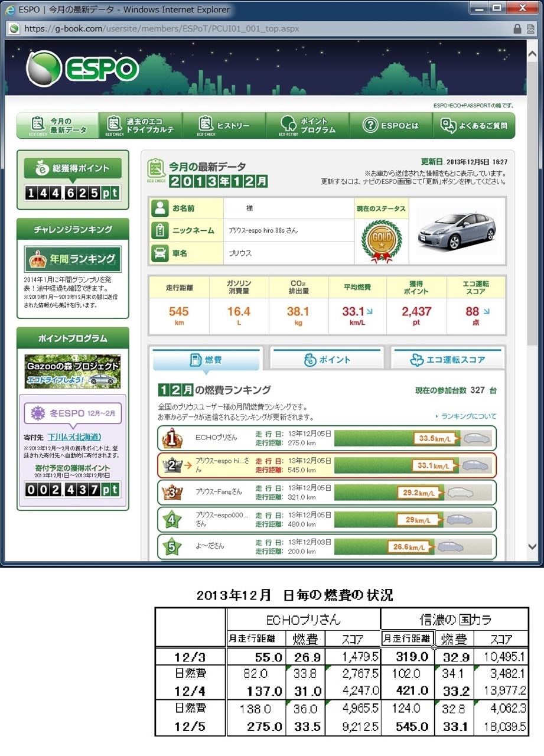
Task: Click the 信濃の国カラ table header
Action: [455, 620]
